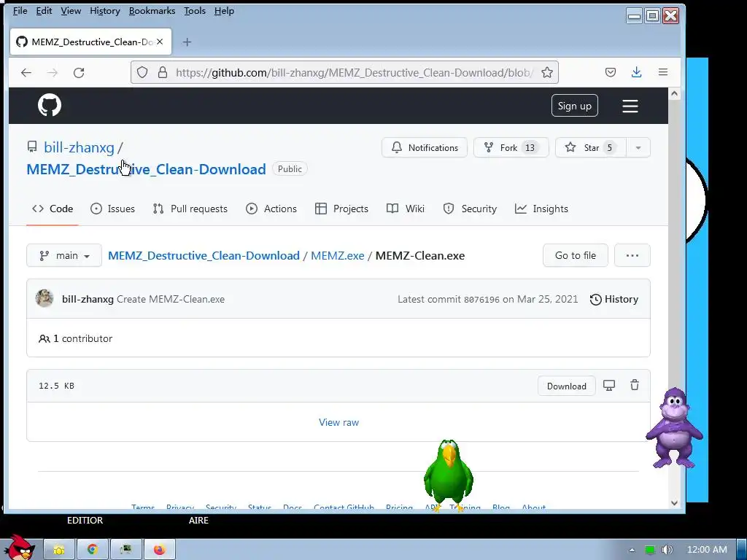Click the page scrollbar down arrow

click(674, 503)
